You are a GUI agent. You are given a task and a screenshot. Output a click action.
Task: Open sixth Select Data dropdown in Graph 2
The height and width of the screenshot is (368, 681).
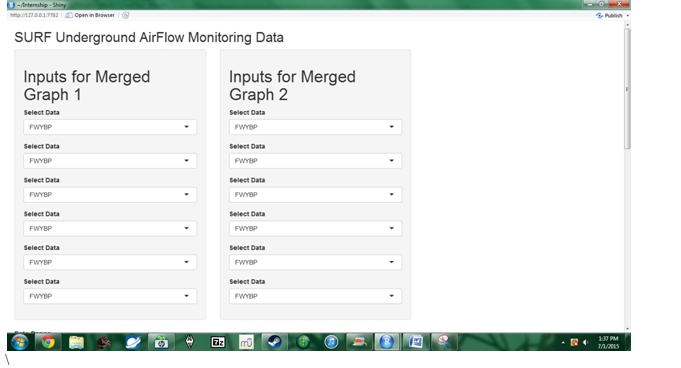[x=315, y=296]
